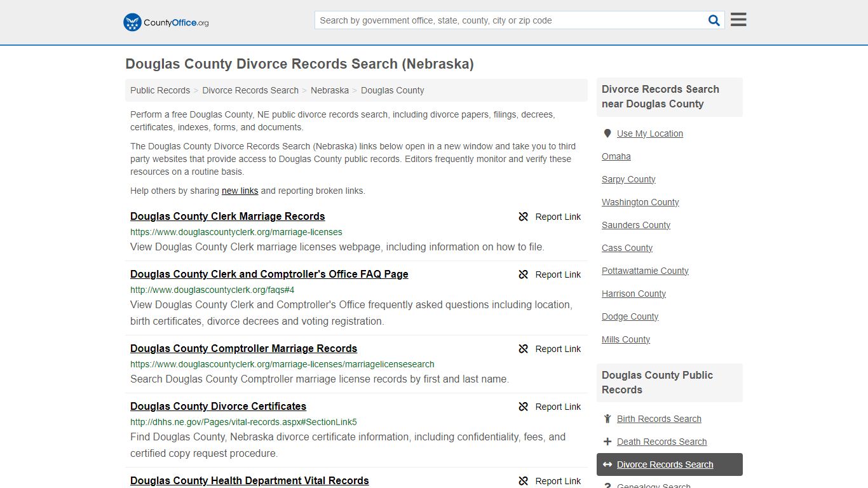Viewport: 868px width, 488px height.
Task: Open Death Records Search
Action: 661,442
